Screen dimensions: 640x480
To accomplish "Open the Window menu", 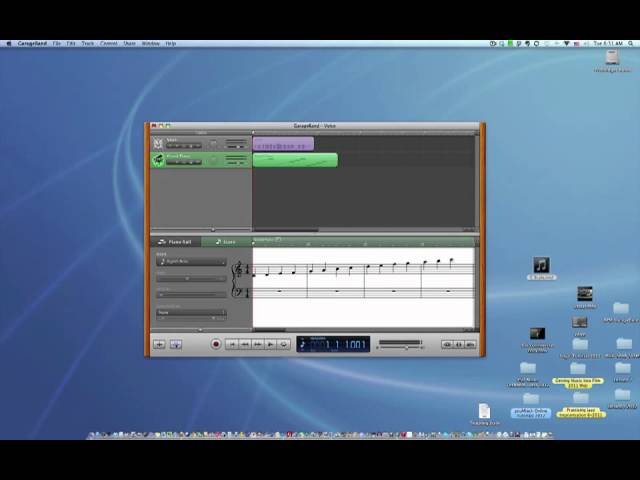I will (x=151, y=43).
